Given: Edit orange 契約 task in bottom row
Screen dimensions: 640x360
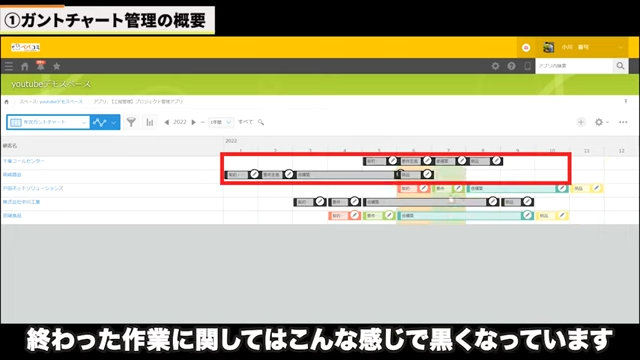Looking at the screenshot, I should [x=354, y=215].
